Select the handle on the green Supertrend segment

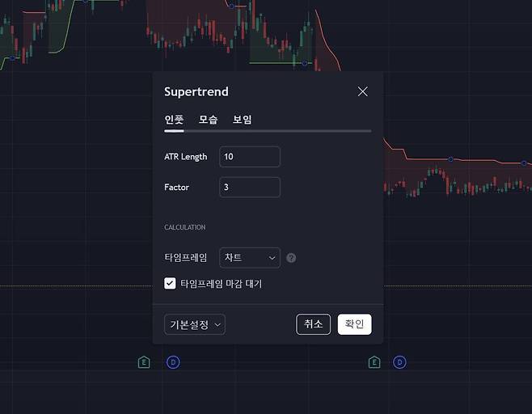point(304,62)
